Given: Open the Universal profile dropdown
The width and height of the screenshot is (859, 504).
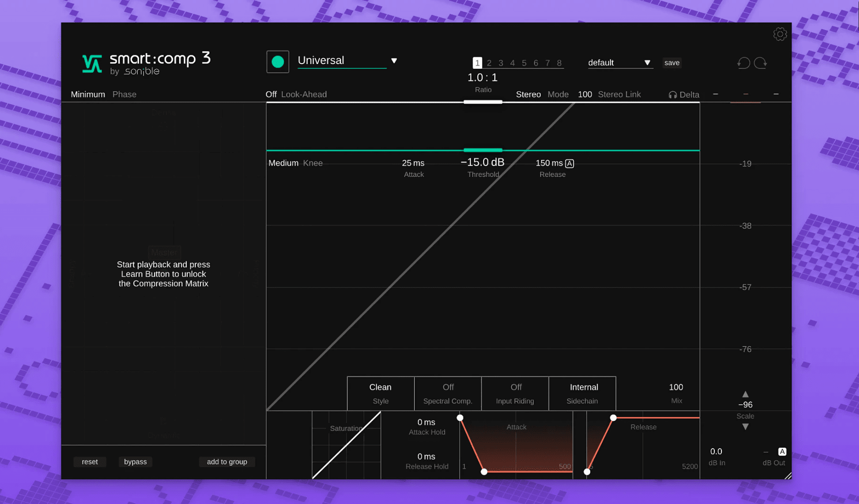Looking at the screenshot, I should point(347,61).
